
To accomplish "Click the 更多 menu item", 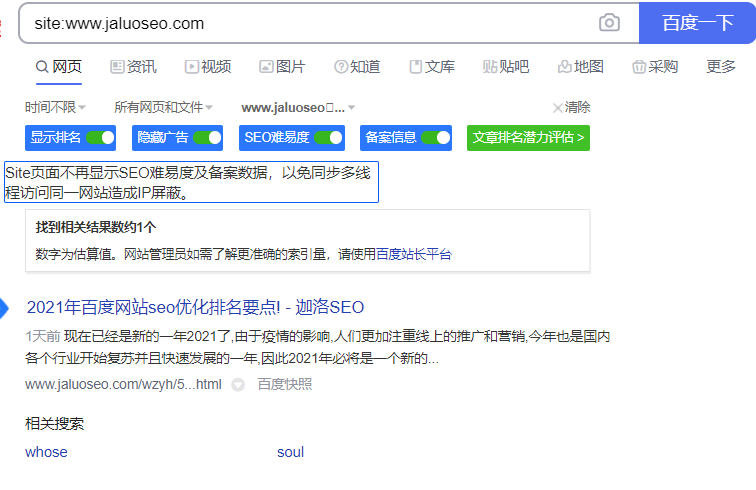I will tap(721, 67).
